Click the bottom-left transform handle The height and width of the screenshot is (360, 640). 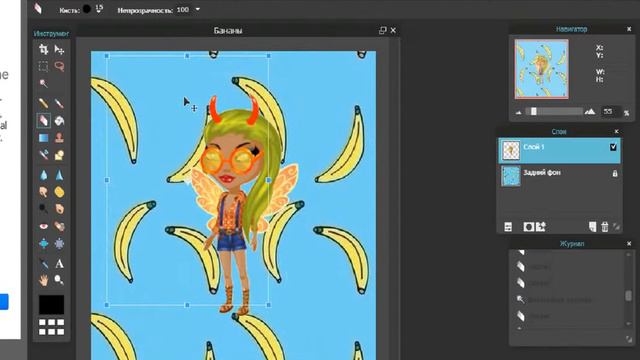tap(107, 305)
